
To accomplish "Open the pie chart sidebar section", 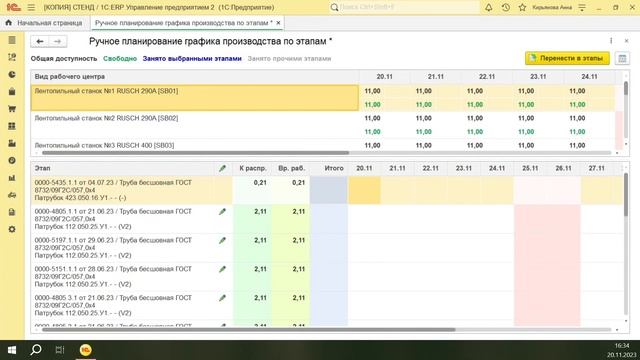I will click(12, 75).
